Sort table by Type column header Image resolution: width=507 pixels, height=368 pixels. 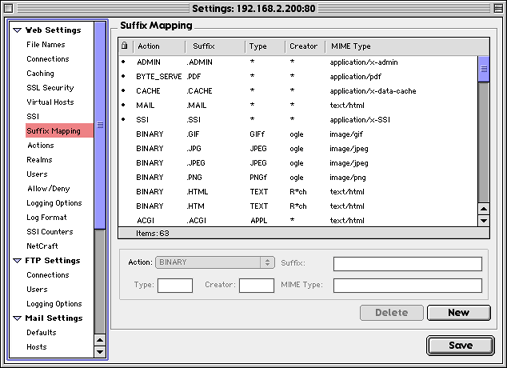265,46
